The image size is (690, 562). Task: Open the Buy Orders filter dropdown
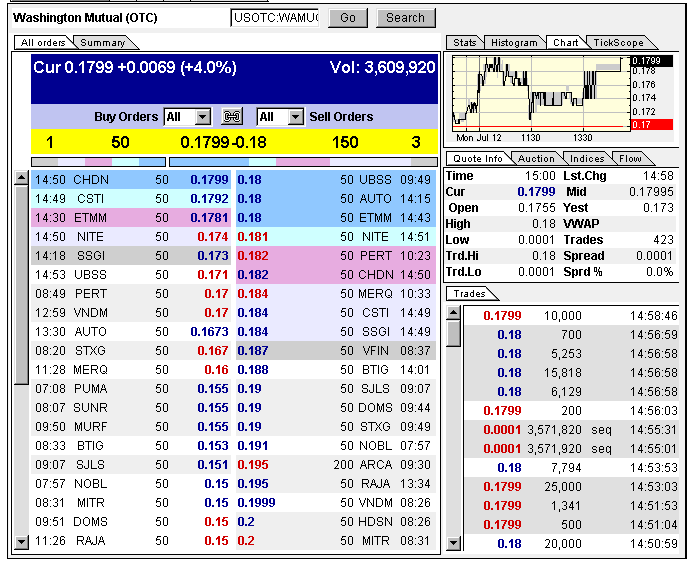click(x=202, y=117)
